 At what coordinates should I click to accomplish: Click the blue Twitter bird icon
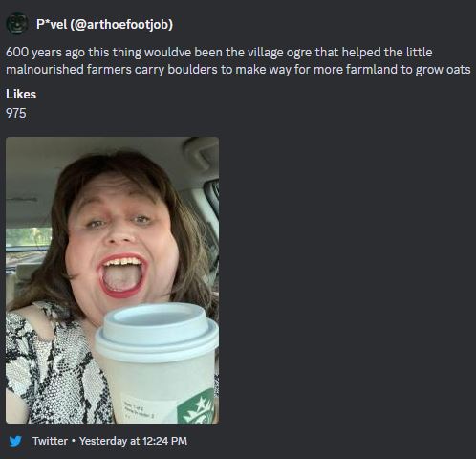click(x=15, y=441)
